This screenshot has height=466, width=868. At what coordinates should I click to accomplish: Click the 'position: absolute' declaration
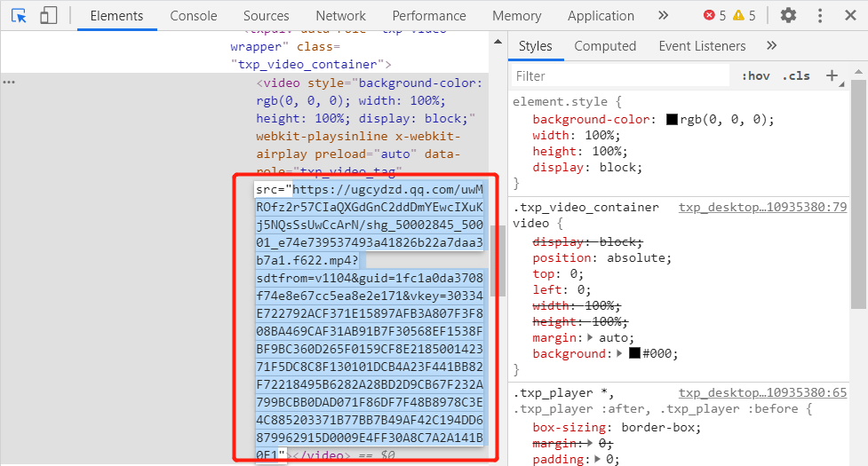(601, 257)
